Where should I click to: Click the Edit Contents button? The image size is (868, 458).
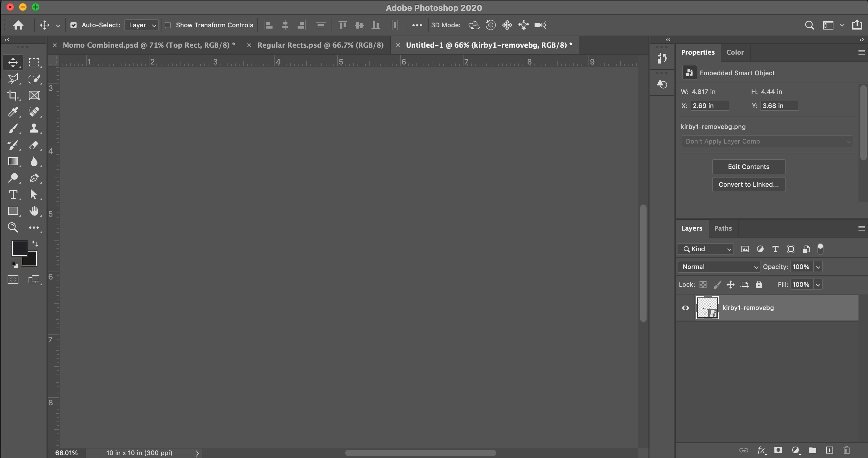748,167
